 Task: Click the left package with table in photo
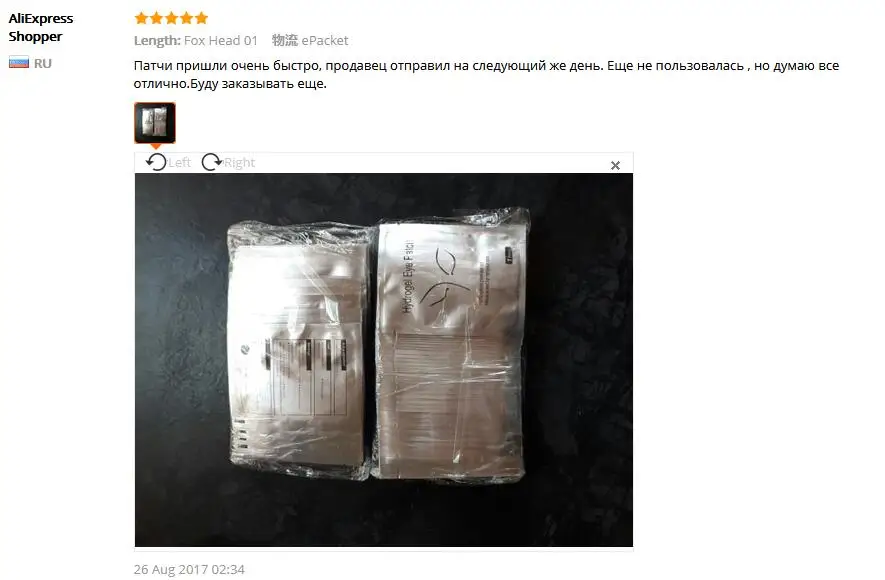tap(299, 350)
